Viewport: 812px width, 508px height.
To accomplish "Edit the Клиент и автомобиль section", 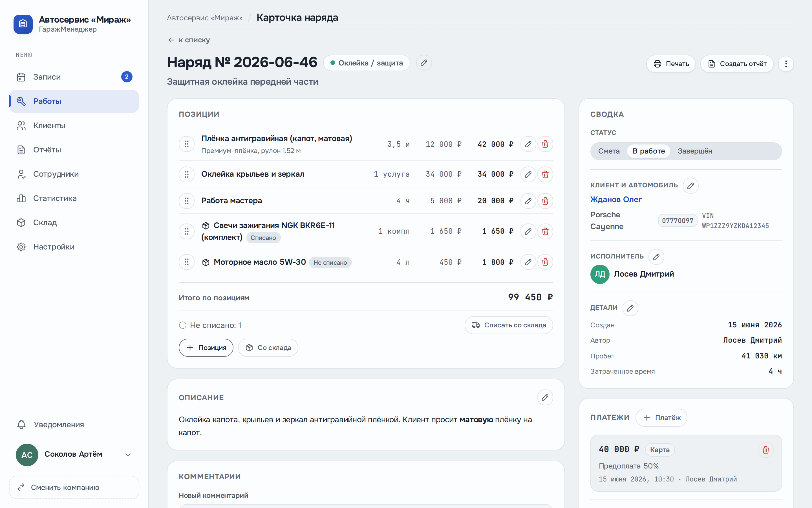I will pyautogui.click(x=690, y=185).
